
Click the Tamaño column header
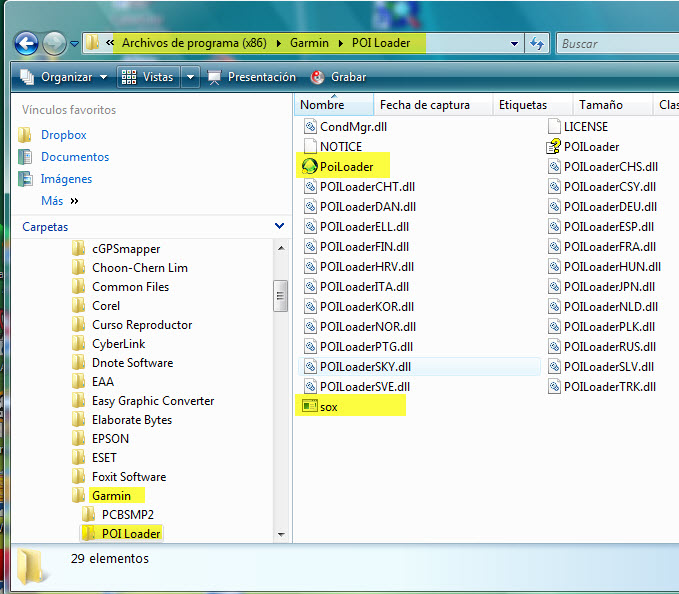(x=612, y=105)
